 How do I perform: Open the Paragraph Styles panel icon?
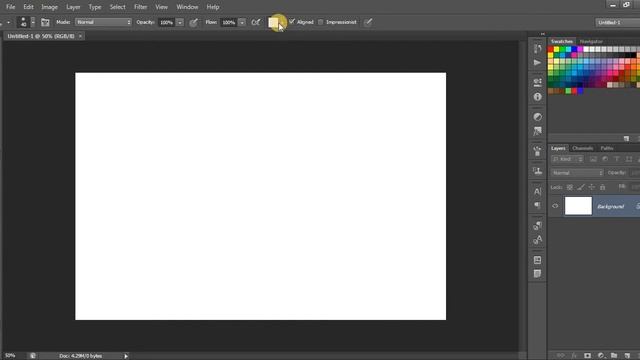(x=537, y=225)
